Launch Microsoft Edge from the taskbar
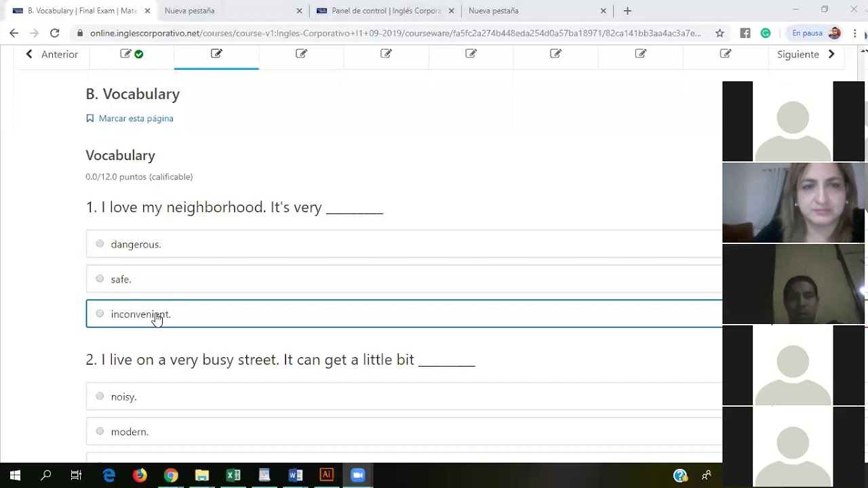Screen dimensions: 868x488 pyautogui.click(x=108, y=475)
